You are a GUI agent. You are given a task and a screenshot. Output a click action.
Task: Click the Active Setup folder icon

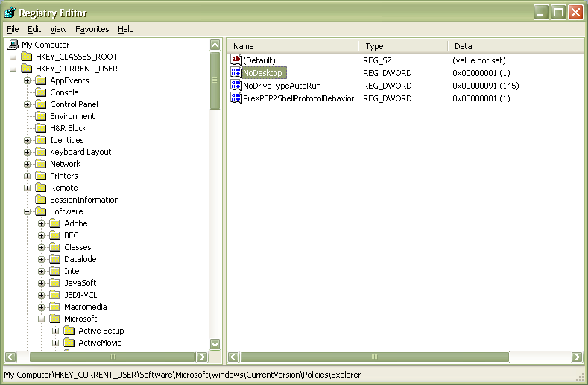point(69,331)
